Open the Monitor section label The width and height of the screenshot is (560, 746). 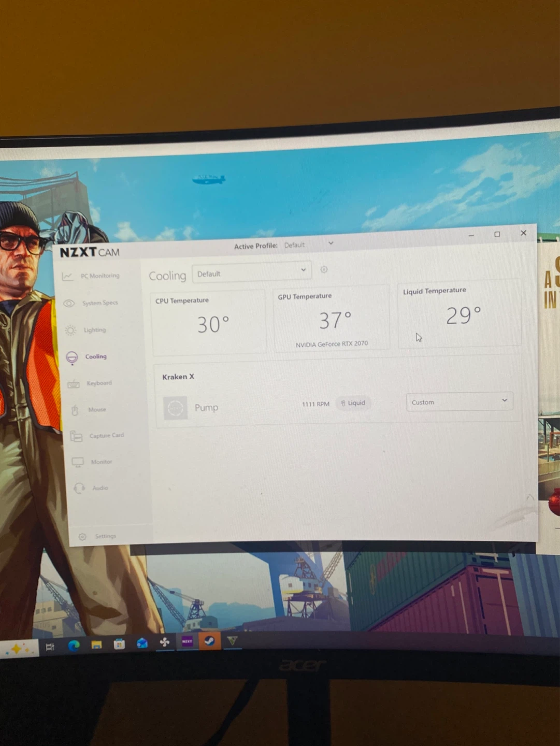(102, 462)
